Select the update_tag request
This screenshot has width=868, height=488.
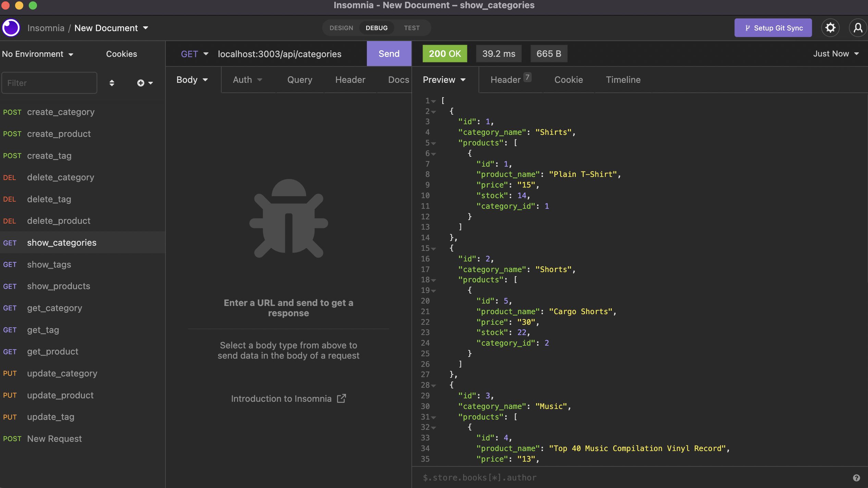point(83,417)
